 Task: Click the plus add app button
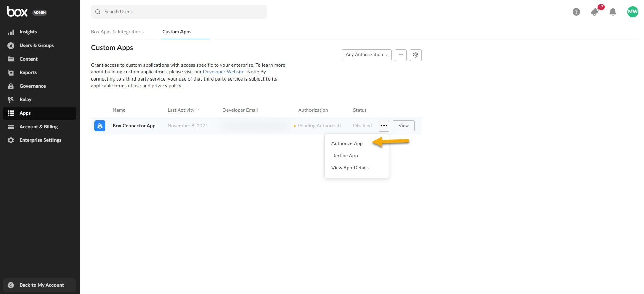click(401, 55)
